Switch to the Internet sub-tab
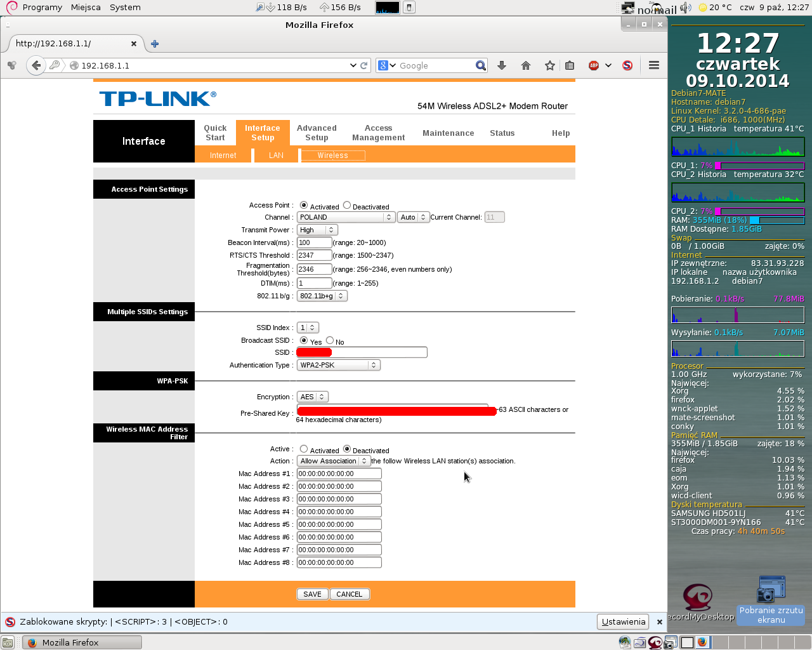 [223, 156]
